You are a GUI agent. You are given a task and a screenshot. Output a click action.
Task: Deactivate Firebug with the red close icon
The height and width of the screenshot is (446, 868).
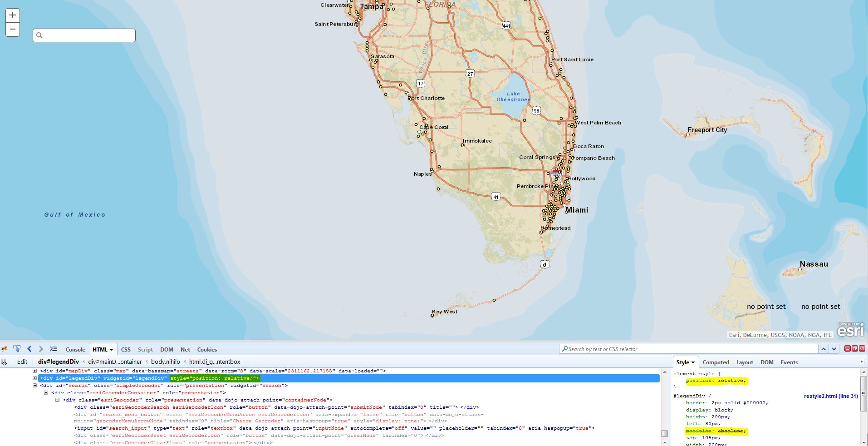pos(862,348)
